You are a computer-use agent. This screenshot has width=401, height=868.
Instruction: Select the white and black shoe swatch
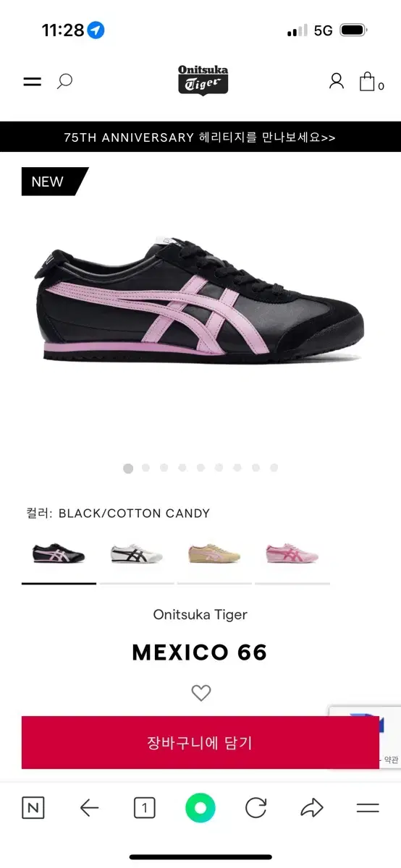[x=137, y=555]
